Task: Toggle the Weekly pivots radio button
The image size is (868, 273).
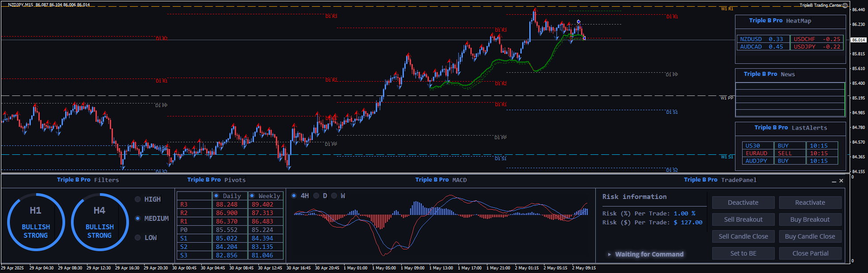Action: [252, 196]
